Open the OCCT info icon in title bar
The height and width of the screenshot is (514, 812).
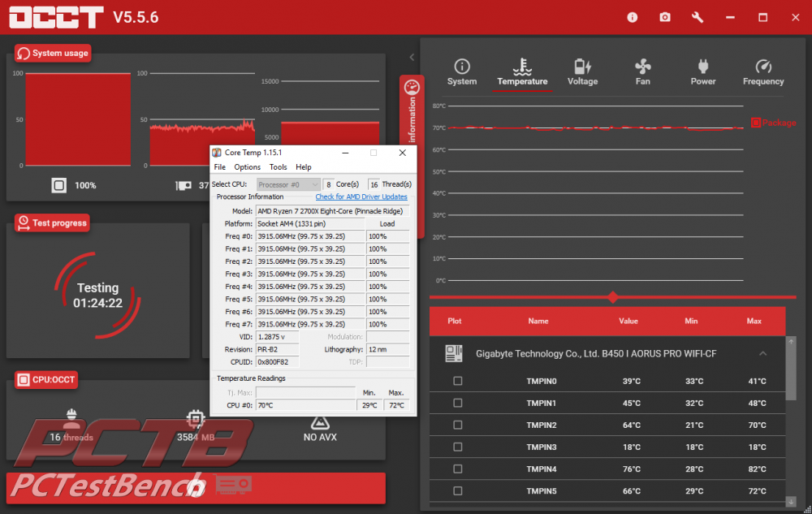tap(633, 17)
